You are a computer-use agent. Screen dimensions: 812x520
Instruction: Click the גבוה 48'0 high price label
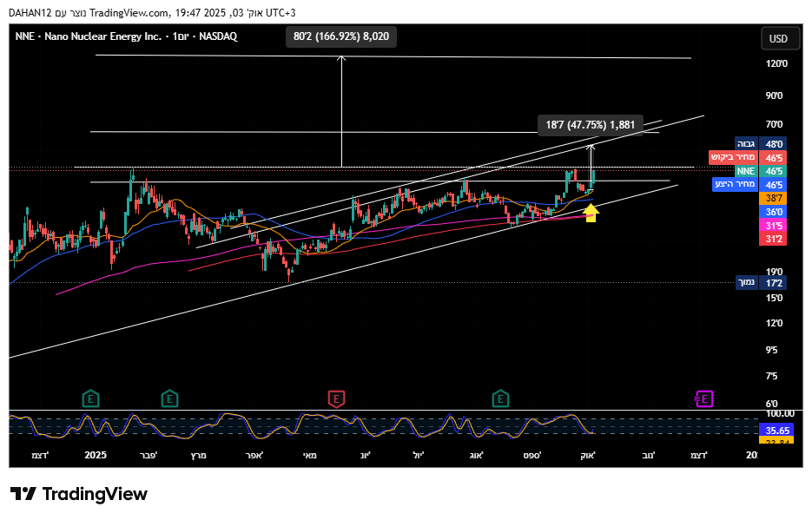pyautogui.click(x=761, y=144)
